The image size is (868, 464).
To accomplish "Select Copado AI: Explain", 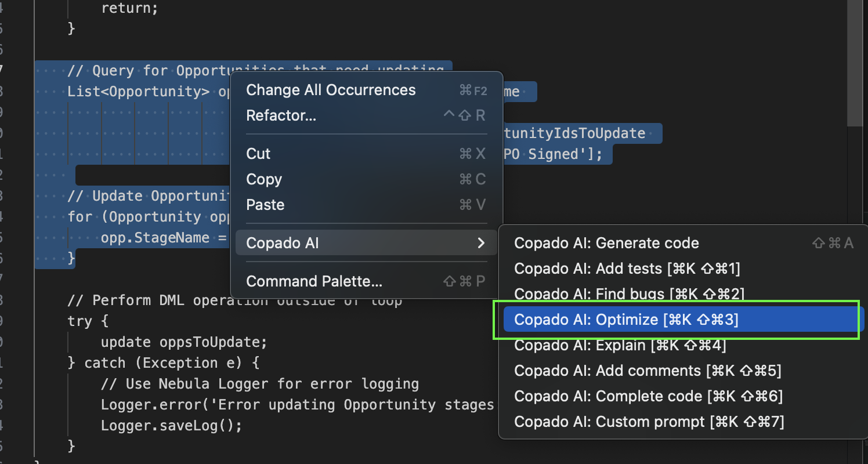I will (x=620, y=345).
